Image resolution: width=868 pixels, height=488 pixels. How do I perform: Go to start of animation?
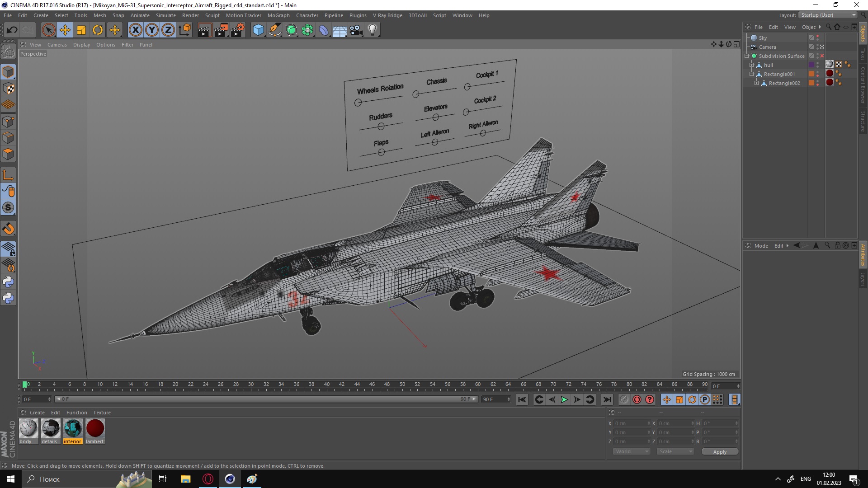[522, 399]
